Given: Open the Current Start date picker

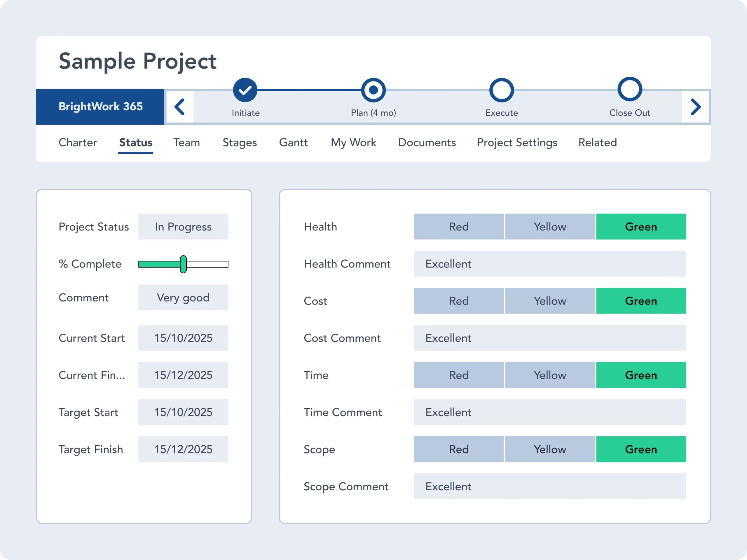Looking at the screenshot, I should click(x=183, y=338).
